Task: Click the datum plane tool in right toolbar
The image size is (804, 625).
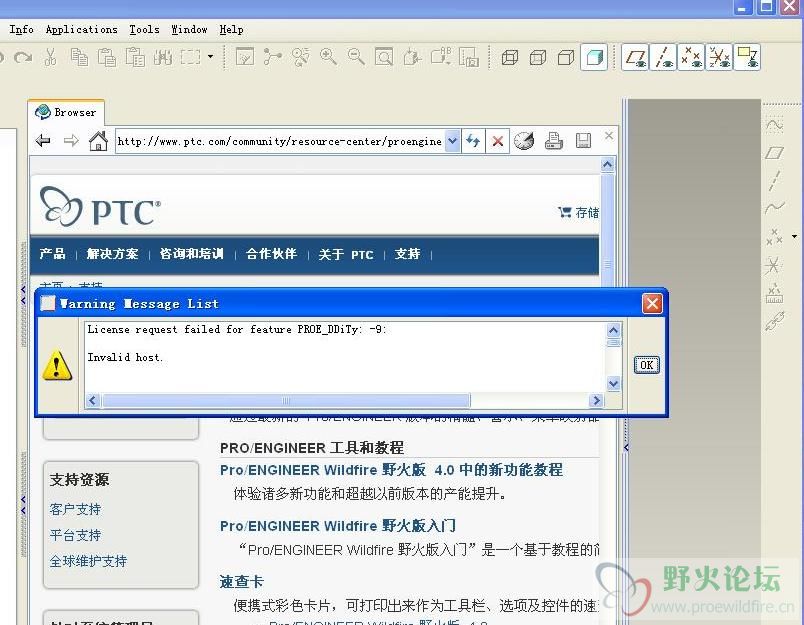Action: coord(774,152)
